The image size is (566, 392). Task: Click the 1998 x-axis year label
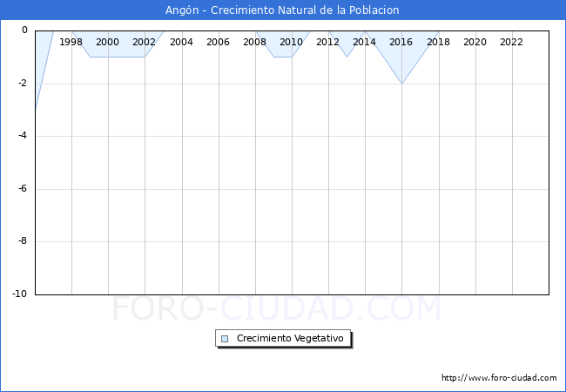71,42
